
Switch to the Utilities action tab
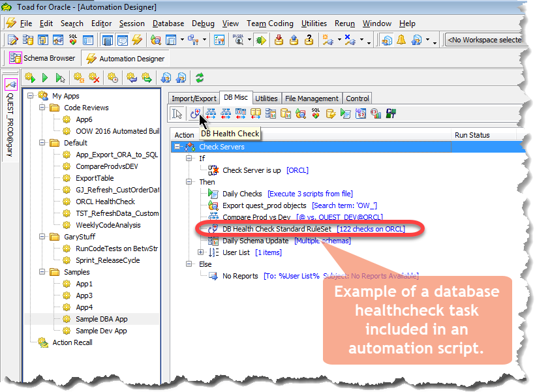pyautogui.click(x=266, y=98)
